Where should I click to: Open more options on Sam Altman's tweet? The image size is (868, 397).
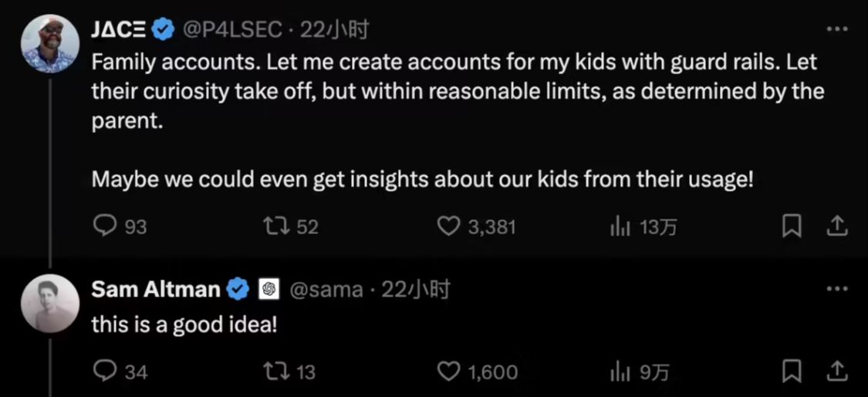coord(837,289)
